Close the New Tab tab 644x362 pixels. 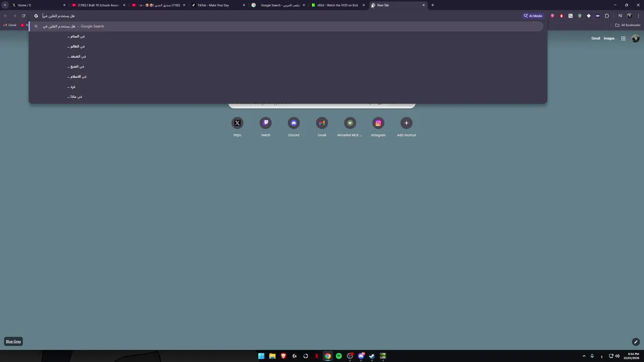coord(424,5)
